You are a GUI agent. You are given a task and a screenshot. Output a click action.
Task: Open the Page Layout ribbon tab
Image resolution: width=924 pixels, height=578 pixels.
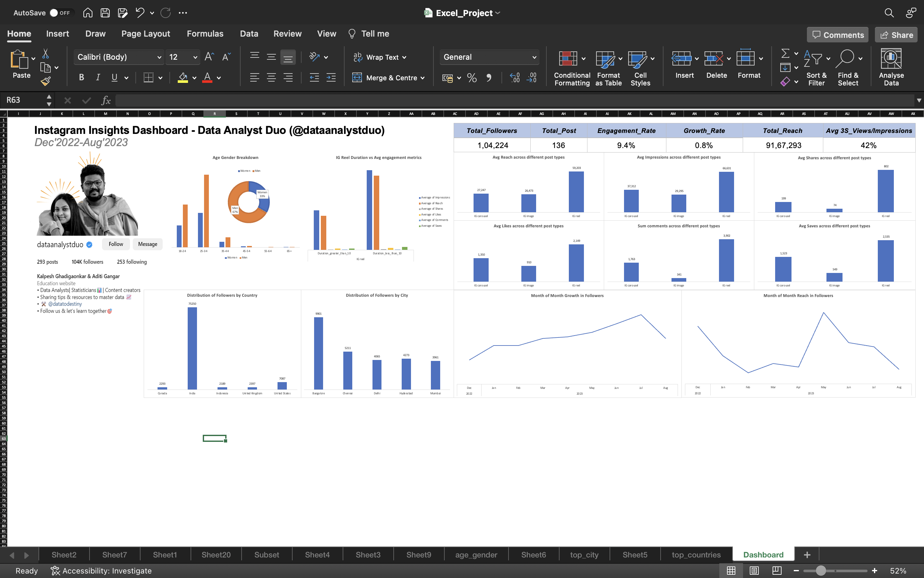coord(145,34)
